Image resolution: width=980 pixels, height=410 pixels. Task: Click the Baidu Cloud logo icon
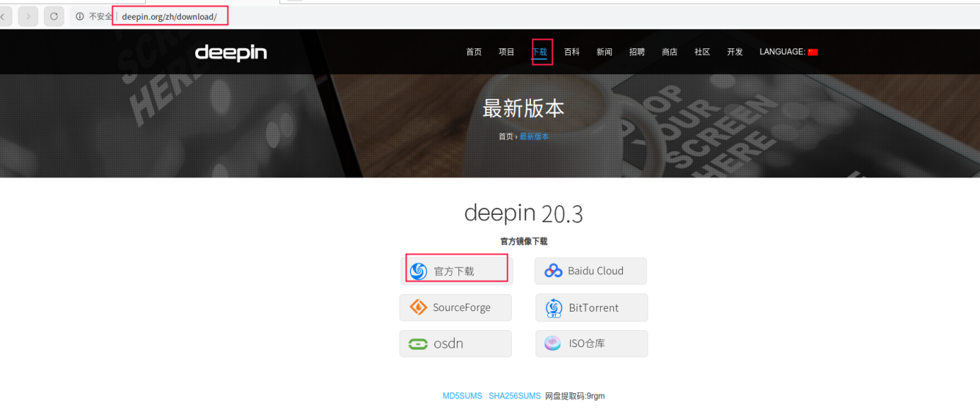[553, 271]
